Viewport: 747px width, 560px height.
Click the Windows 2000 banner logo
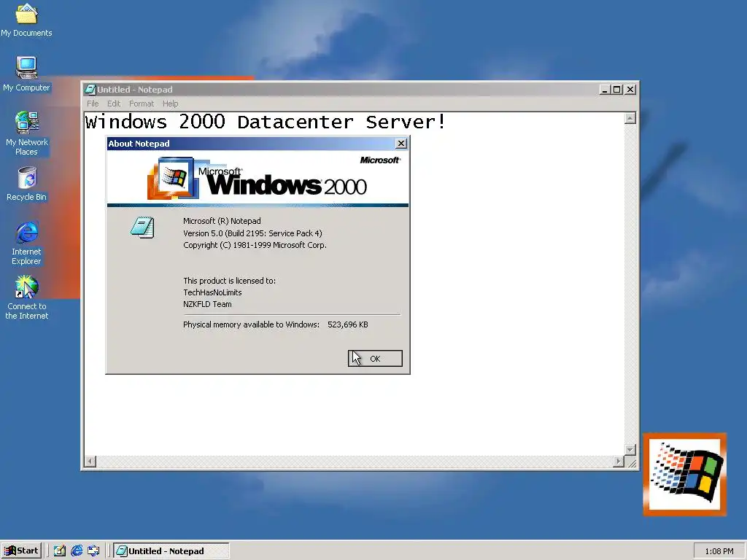click(258, 179)
